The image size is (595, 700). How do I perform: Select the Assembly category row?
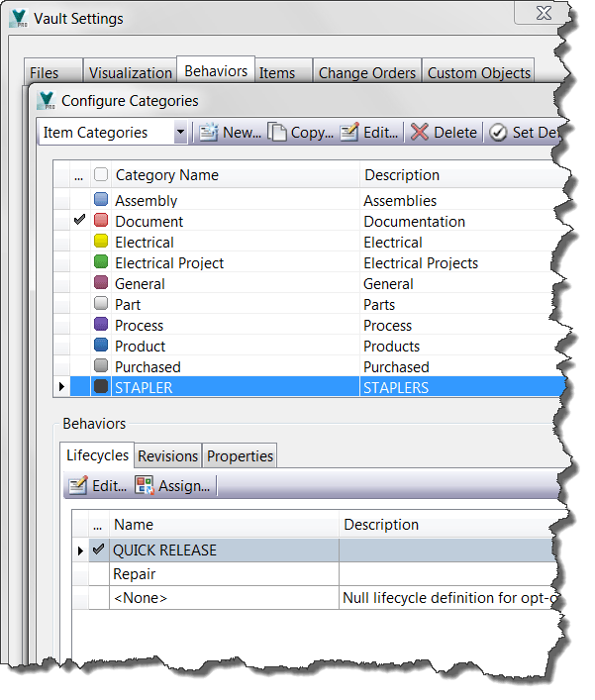coord(308,200)
